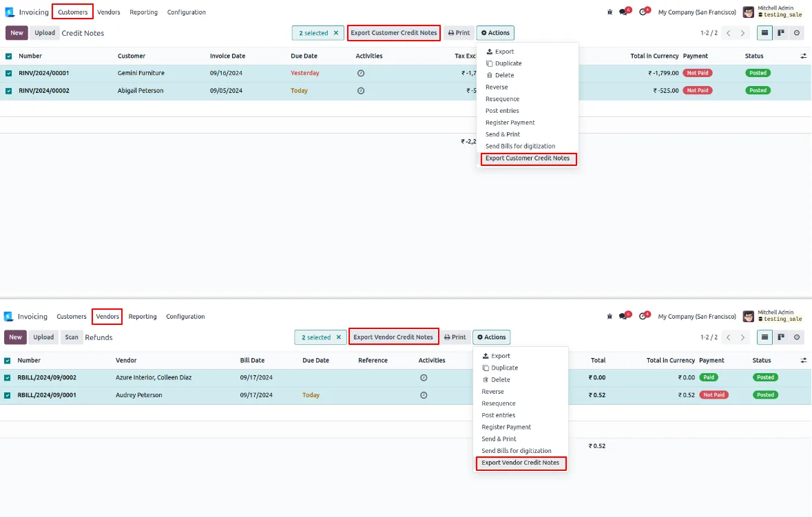Open Print dropdown in Refunds screen
The height and width of the screenshot is (517, 812).
(x=455, y=337)
